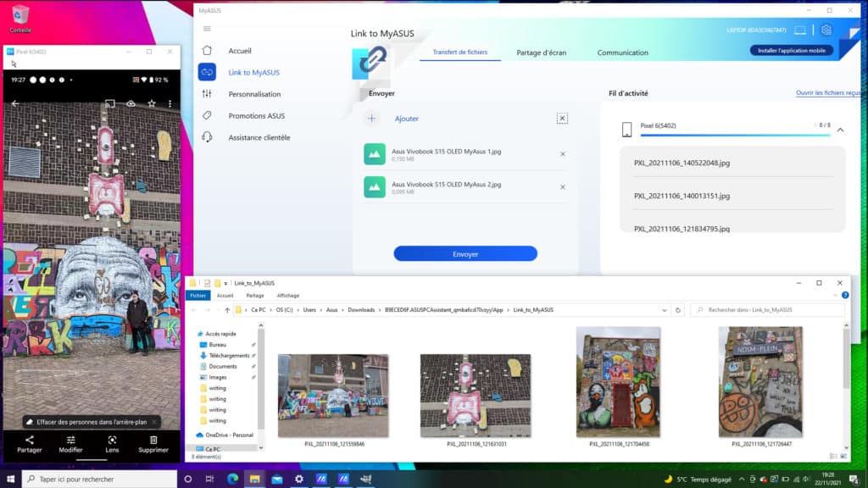
Task: Click Ajouter to add a file
Action: pos(406,119)
